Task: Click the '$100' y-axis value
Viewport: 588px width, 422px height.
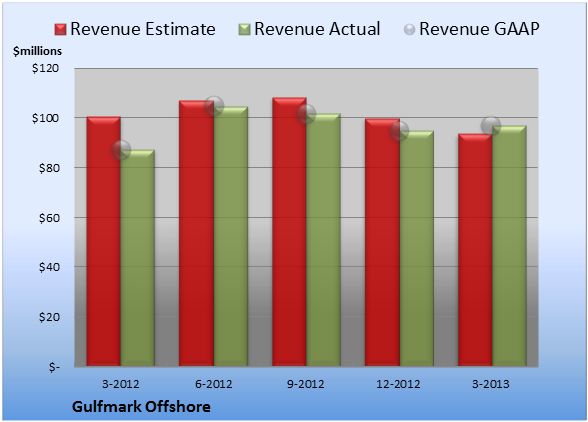Action: (45, 118)
